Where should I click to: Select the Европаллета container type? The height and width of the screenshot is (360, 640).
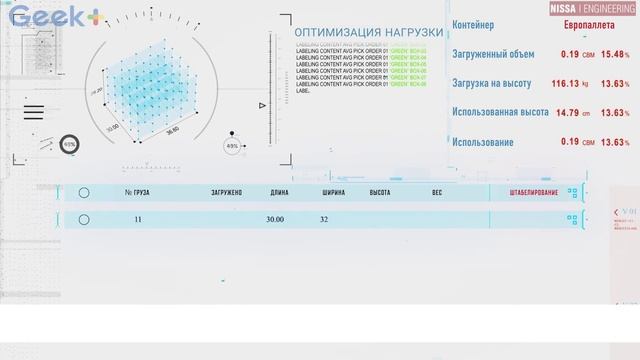(589, 25)
